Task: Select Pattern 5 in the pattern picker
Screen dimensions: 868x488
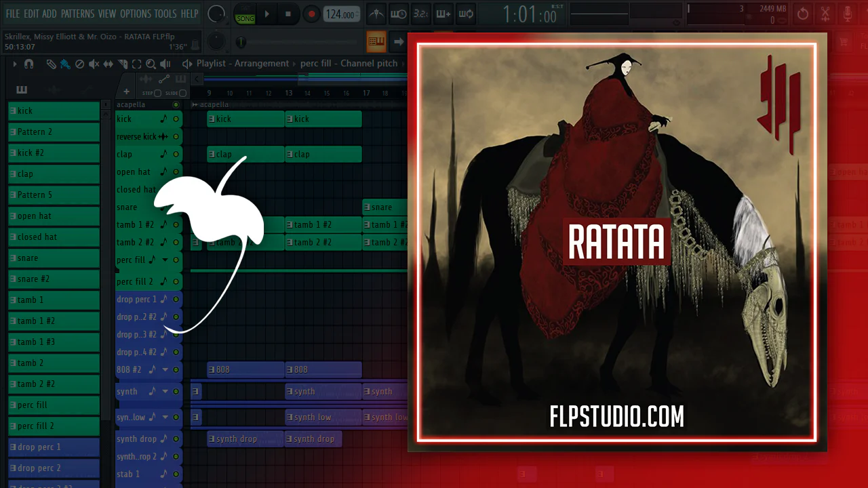Action: [x=54, y=195]
